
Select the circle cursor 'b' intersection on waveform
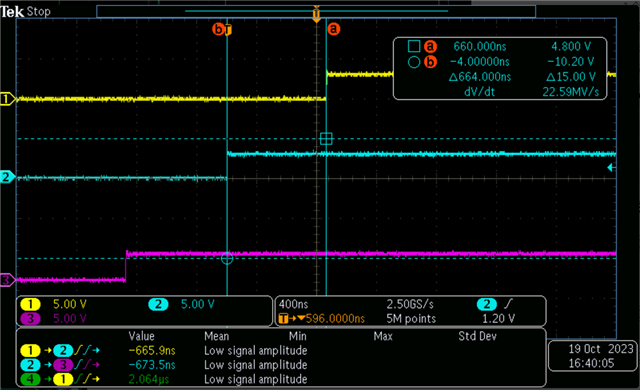tap(227, 258)
